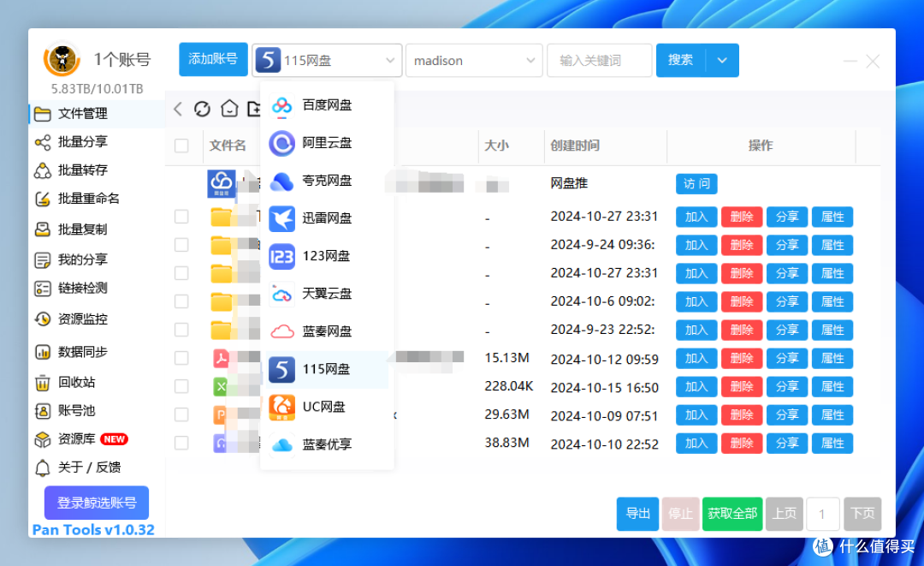Click the back arrow icon
The height and width of the screenshot is (566, 924).
coord(178,109)
